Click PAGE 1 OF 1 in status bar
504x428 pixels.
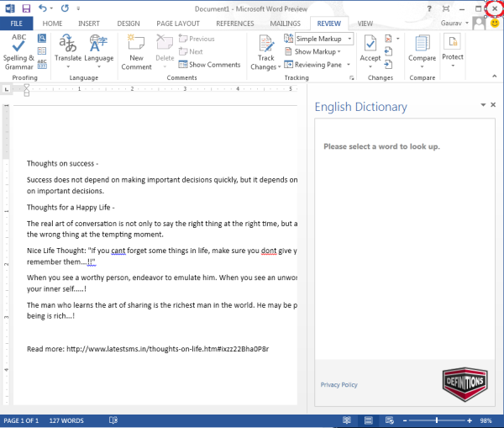coord(21,420)
